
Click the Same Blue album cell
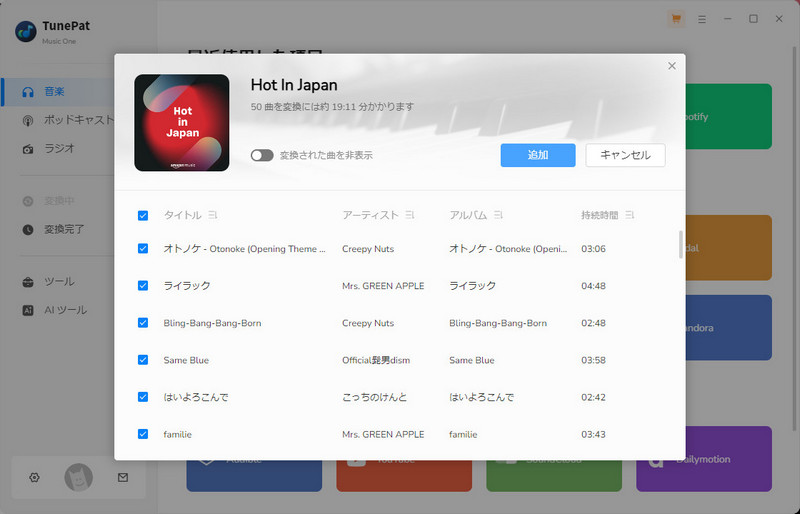click(x=472, y=360)
